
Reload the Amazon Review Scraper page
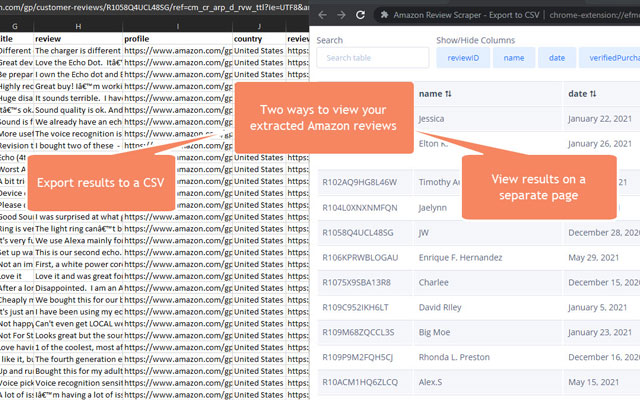(360, 15)
